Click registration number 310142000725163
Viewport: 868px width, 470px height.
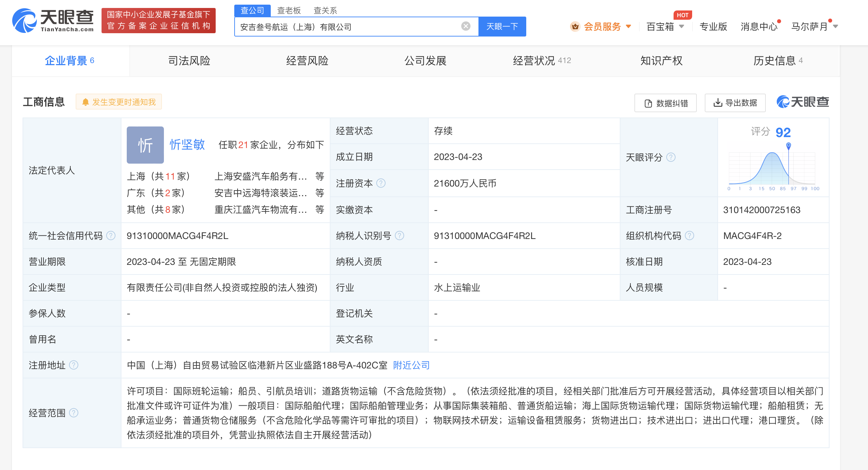coord(761,210)
